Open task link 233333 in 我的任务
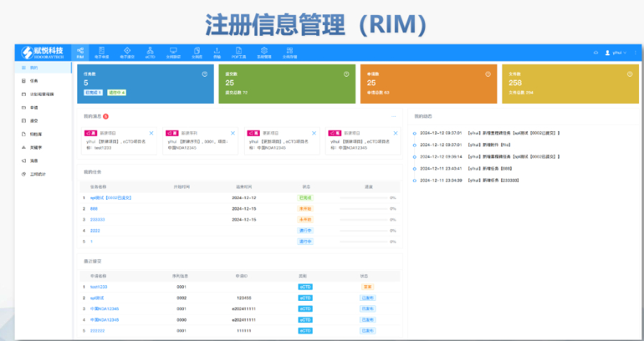644x341 pixels. pyautogui.click(x=97, y=219)
